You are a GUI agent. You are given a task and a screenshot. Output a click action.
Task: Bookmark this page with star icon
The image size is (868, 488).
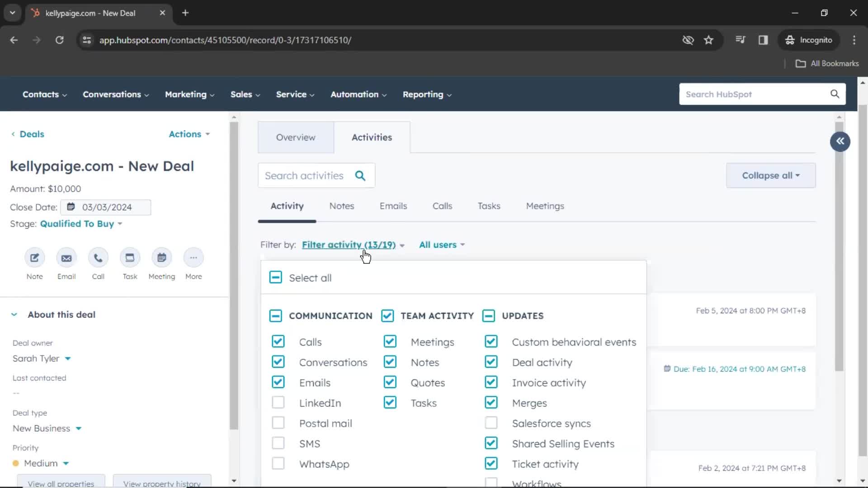point(708,40)
